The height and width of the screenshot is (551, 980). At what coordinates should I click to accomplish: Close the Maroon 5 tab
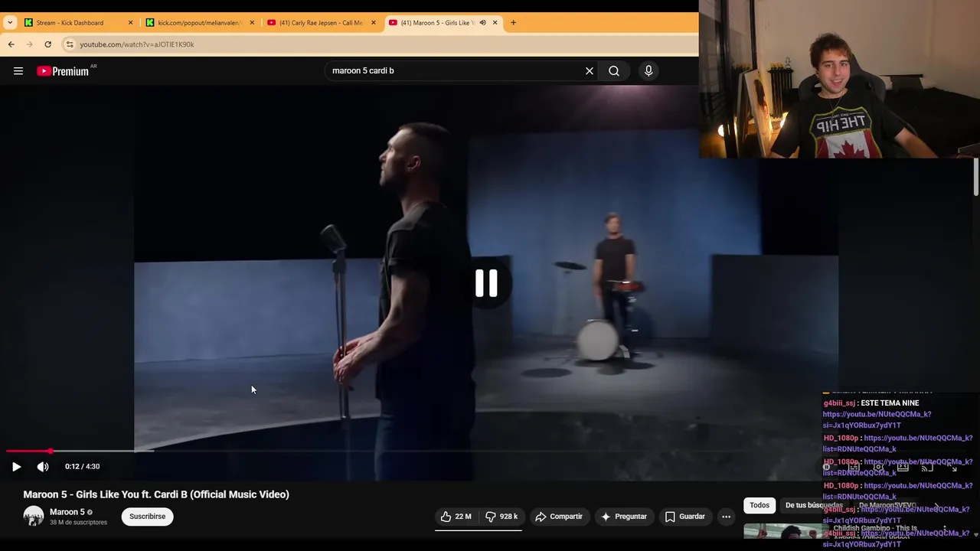[x=495, y=23]
